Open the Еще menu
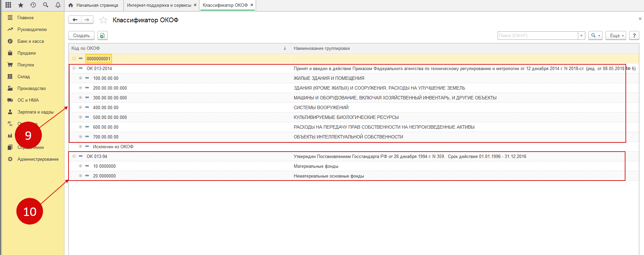This screenshot has width=644, height=255. click(616, 35)
